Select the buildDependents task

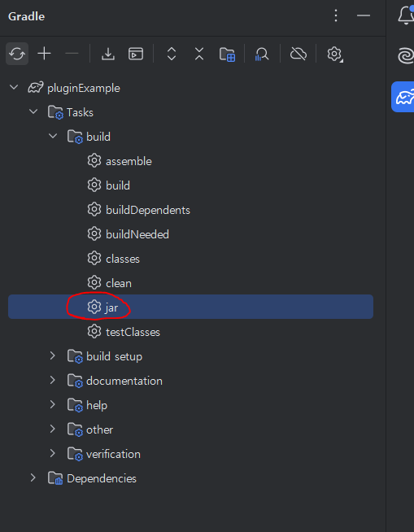[x=148, y=210]
